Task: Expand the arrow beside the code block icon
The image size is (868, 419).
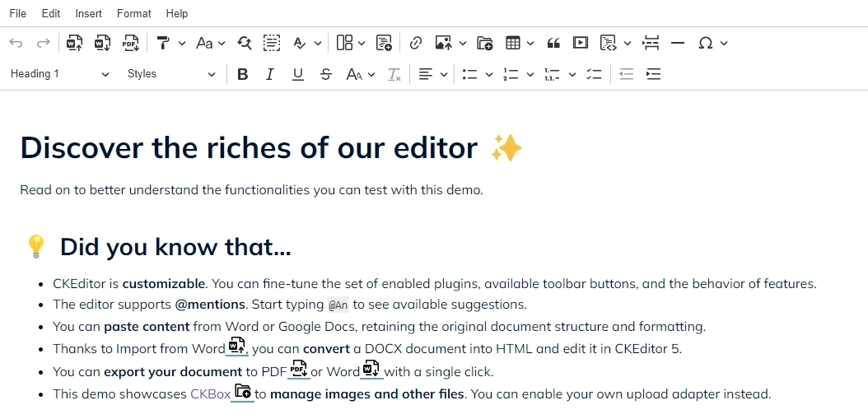Action: [628, 43]
